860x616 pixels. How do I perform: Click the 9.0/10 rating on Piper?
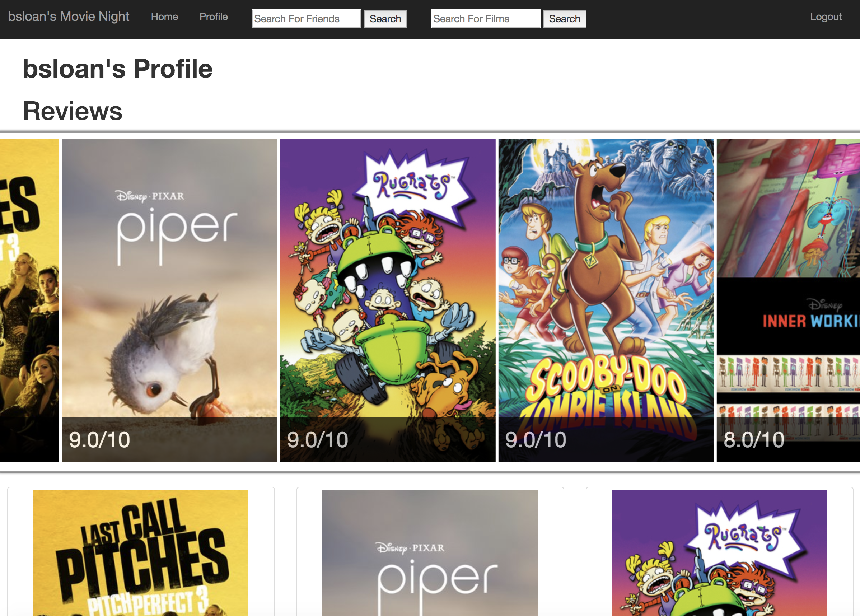coord(100,440)
